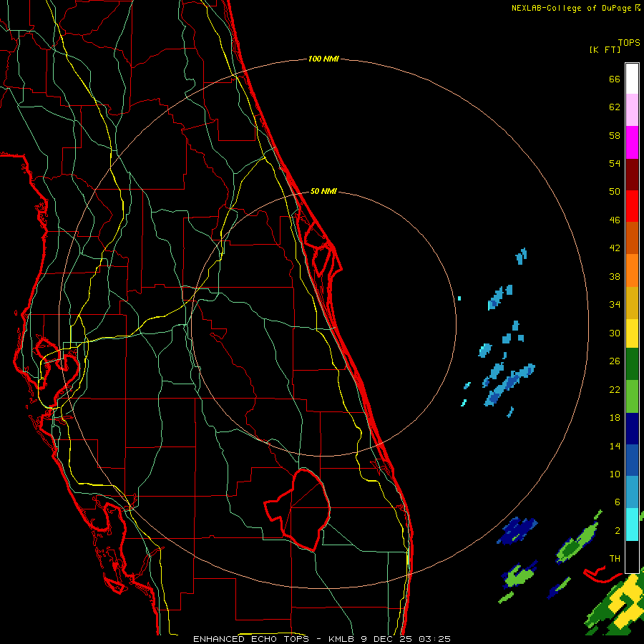Click the navy 22 kft legend swatch

click(632, 429)
